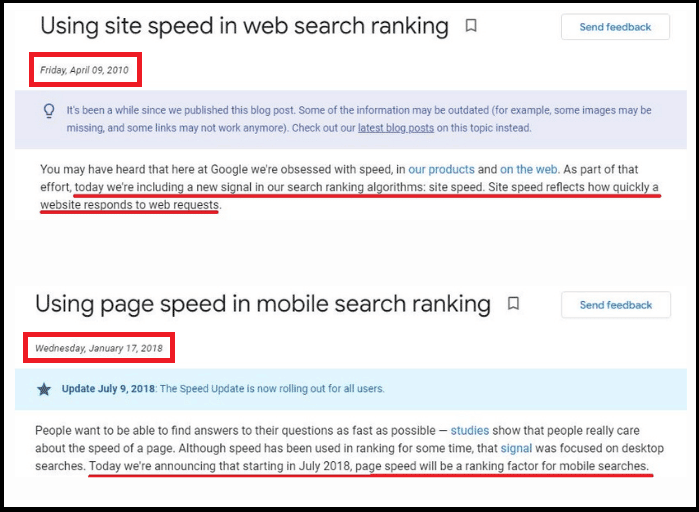Click the lightbulb icon in outdated notice
Screen dimensions: 699x512
(49, 111)
